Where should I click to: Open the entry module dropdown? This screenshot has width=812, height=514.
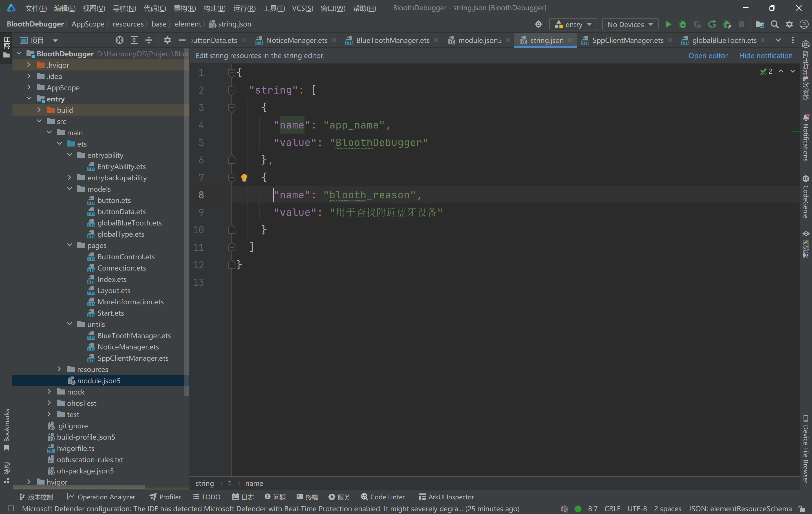click(573, 24)
